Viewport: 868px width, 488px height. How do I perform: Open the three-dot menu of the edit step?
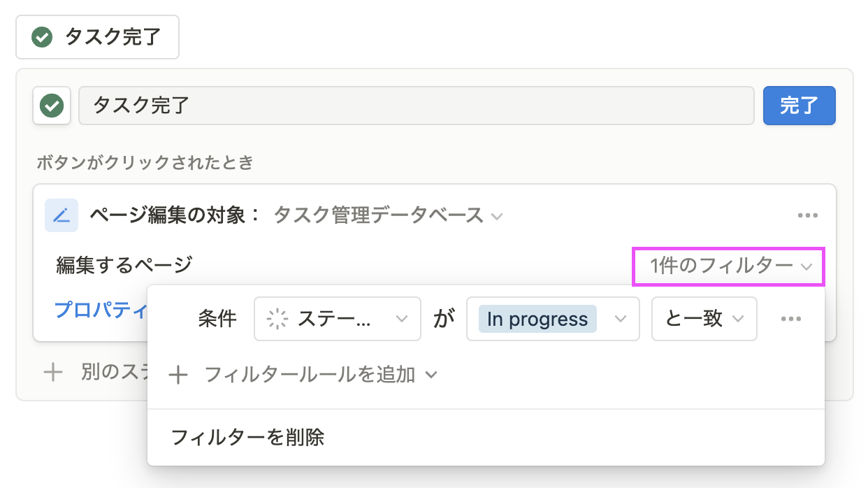pyautogui.click(x=808, y=215)
